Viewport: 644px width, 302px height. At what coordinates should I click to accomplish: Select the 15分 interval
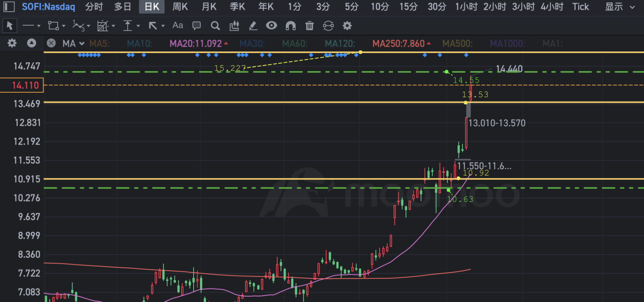pos(408,7)
